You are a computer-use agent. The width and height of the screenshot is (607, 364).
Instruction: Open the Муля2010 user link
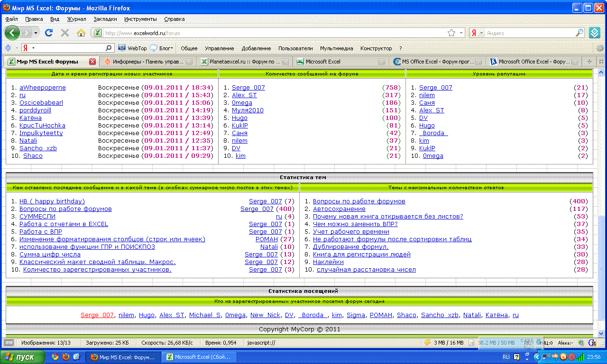pyautogui.click(x=248, y=110)
